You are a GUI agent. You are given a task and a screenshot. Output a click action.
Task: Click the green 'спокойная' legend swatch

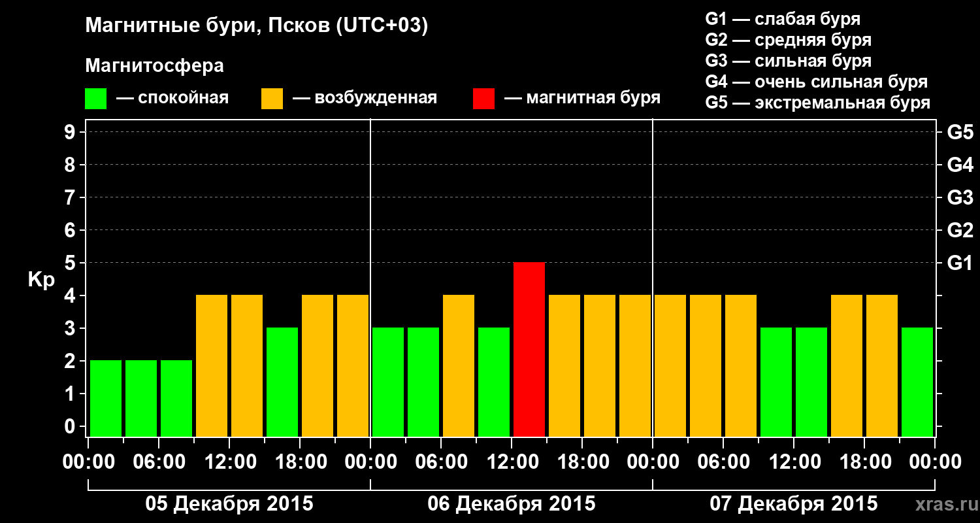pos(96,99)
